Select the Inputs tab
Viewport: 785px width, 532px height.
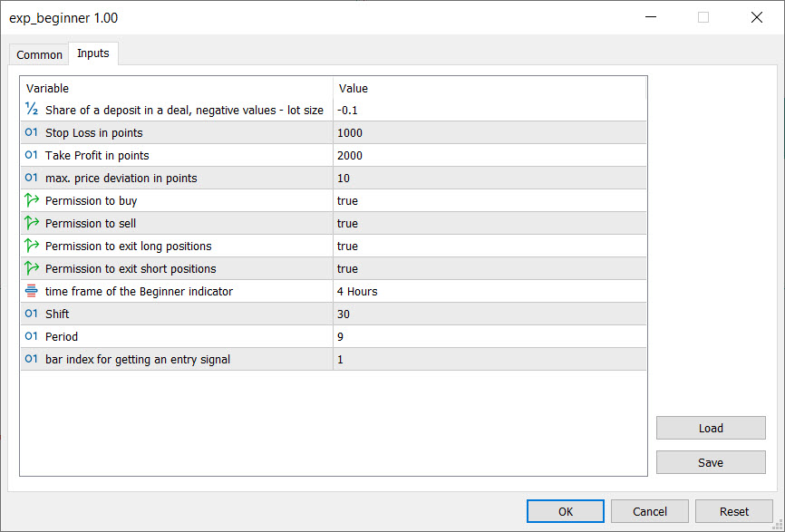click(x=93, y=53)
